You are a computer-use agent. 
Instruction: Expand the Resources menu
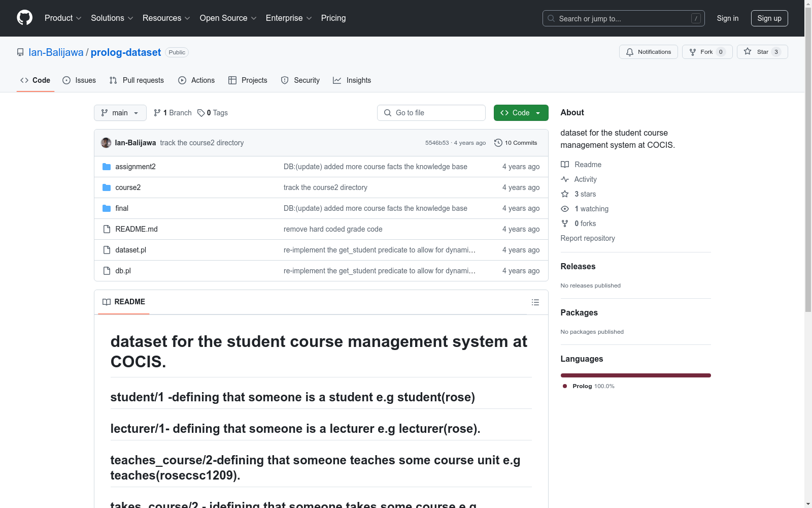[166, 18]
